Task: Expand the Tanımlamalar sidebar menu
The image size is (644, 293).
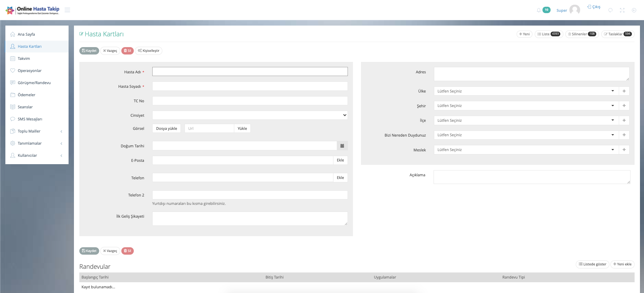Action: coord(37,143)
